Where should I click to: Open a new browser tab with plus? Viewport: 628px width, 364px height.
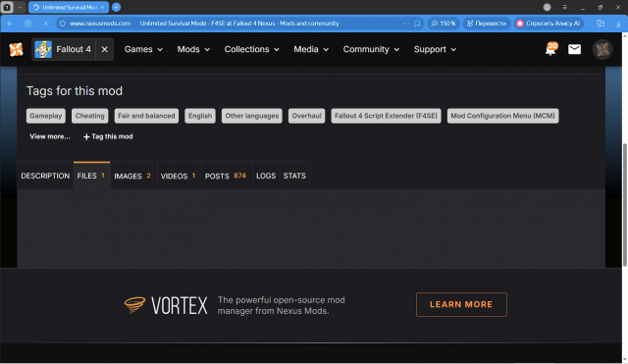click(x=116, y=7)
